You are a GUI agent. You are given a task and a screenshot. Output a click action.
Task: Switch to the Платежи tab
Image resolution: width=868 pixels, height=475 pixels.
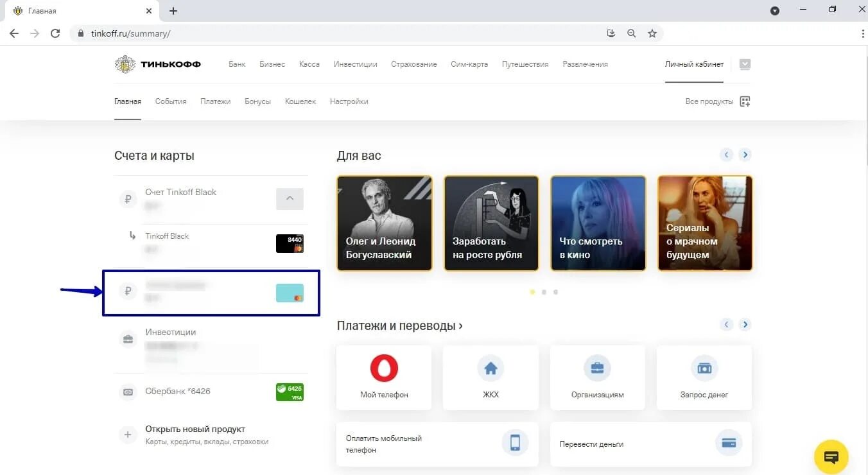pyautogui.click(x=215, y=101)
